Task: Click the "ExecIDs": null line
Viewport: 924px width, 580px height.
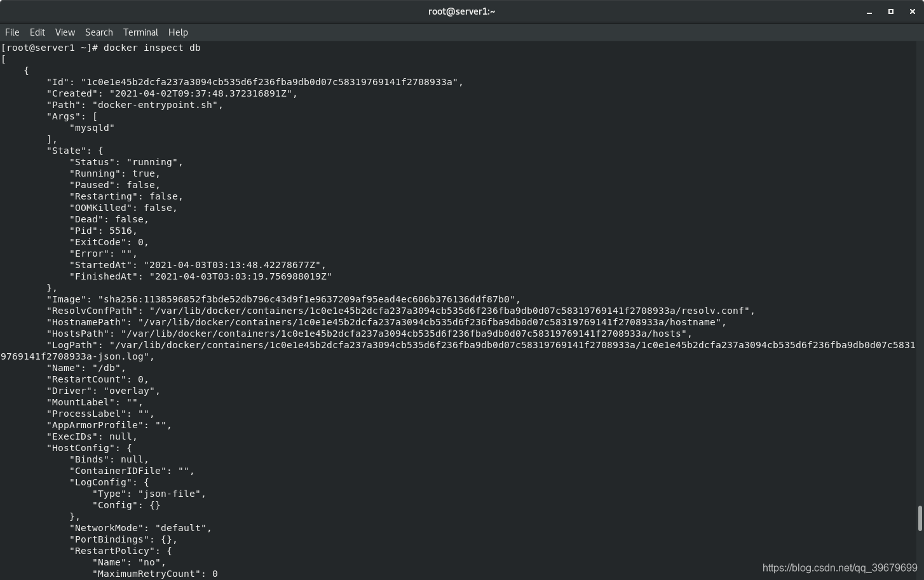Action: point(92,436)
